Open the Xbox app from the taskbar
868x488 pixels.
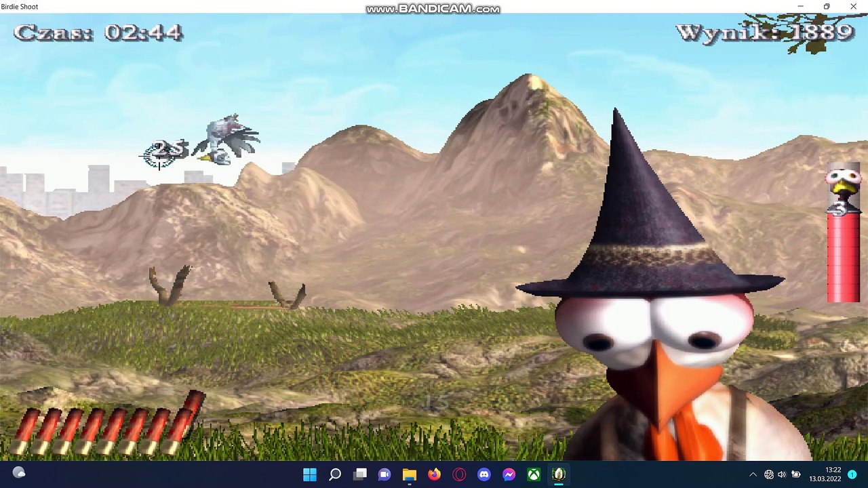click(x=534, y=474)
